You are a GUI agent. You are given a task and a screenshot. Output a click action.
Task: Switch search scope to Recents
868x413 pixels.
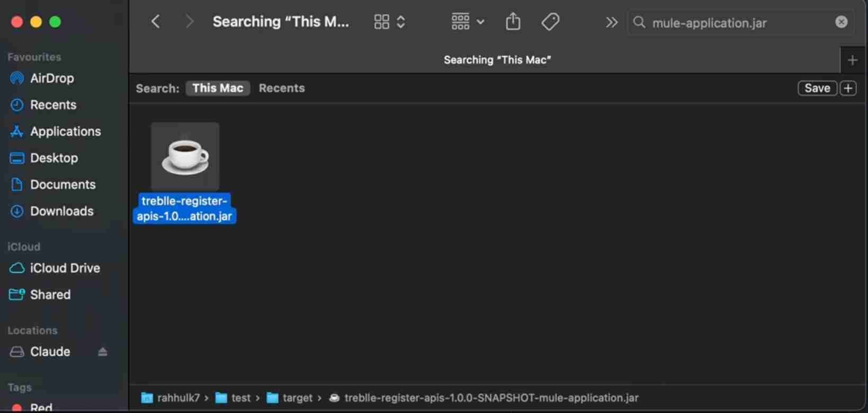coord(281,88)
